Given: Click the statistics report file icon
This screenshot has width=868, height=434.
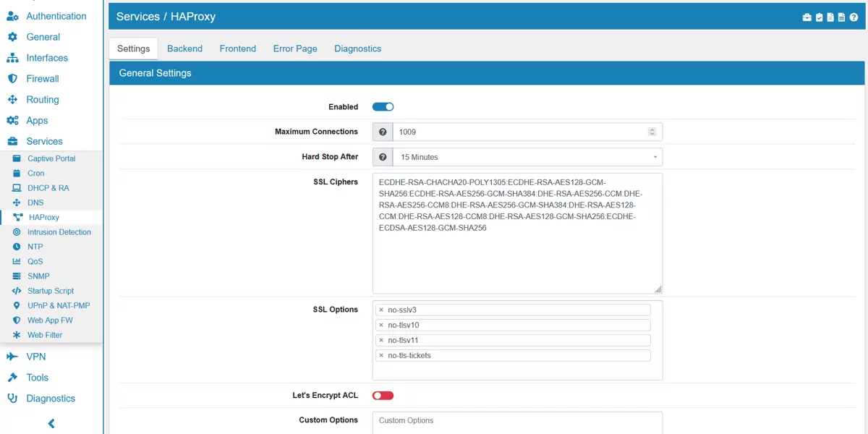Looking at the screenshot, I should (841, 17).
